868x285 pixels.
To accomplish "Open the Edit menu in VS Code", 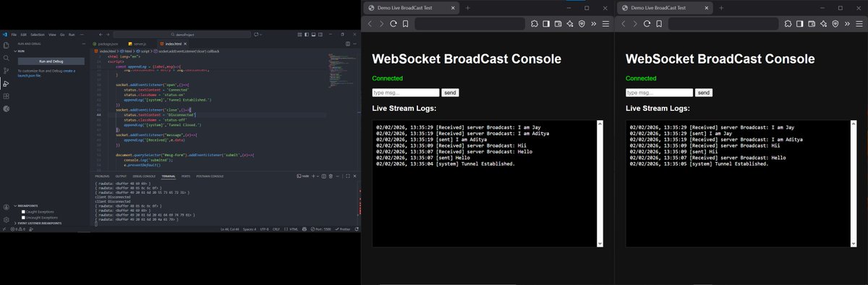I will (23, 35).
